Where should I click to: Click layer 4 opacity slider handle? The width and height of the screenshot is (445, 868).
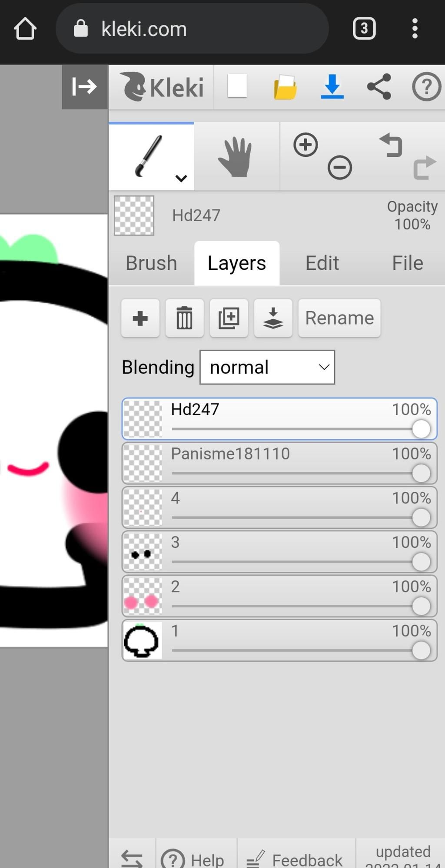click(421, 518)
